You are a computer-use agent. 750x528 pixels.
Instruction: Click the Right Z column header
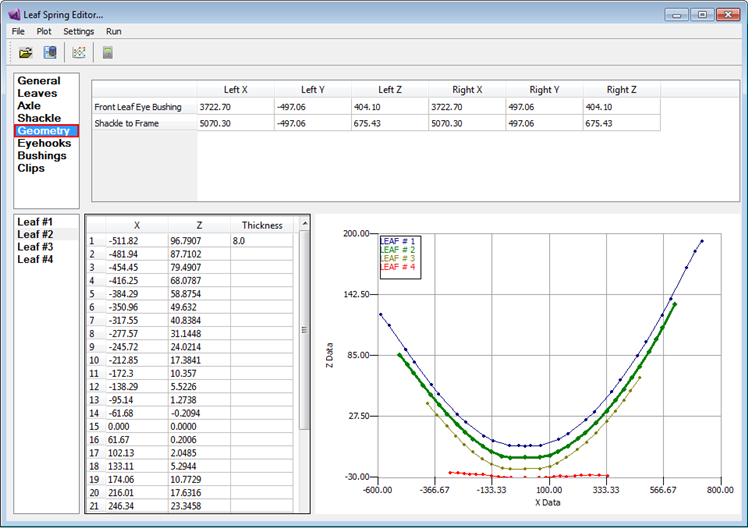click(x=621, y=89)
